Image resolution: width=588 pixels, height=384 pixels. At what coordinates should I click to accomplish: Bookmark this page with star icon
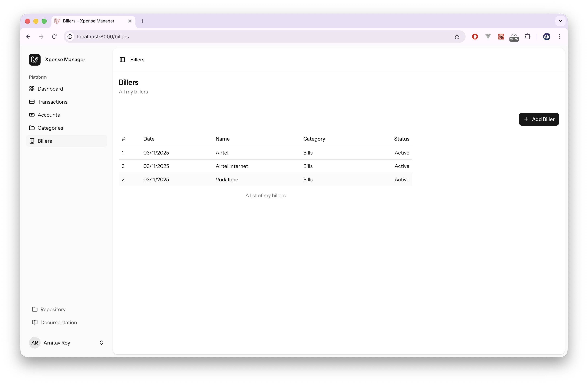coord(457,37)
